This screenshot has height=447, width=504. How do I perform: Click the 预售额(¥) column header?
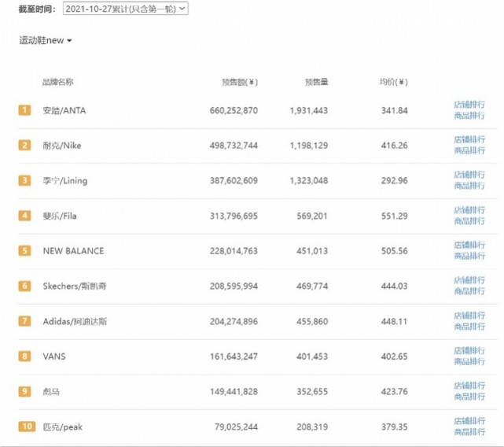pos(240,83)
